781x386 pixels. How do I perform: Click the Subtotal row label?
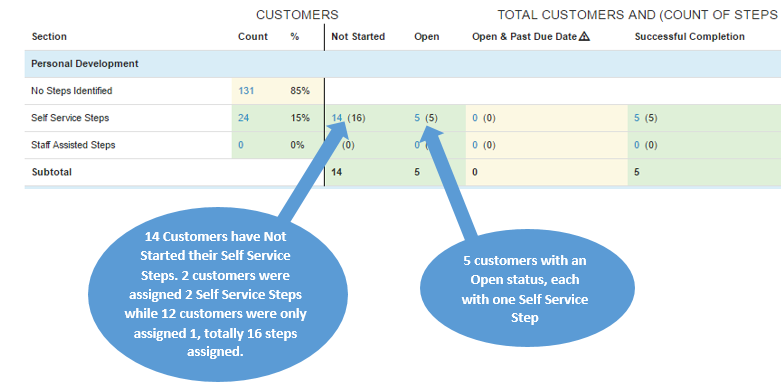click(52, 172)
